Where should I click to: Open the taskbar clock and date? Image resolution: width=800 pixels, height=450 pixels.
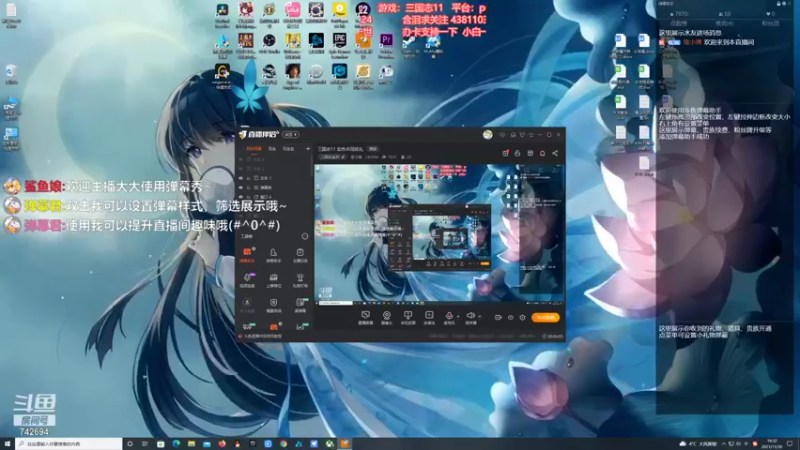[772, 444]
